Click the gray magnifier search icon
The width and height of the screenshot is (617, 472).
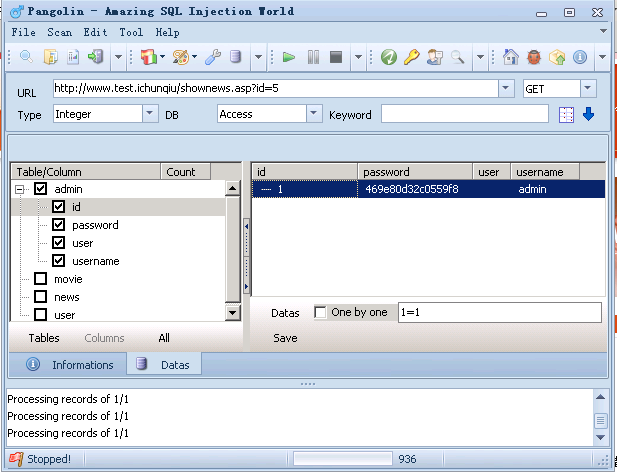[457, 57]
